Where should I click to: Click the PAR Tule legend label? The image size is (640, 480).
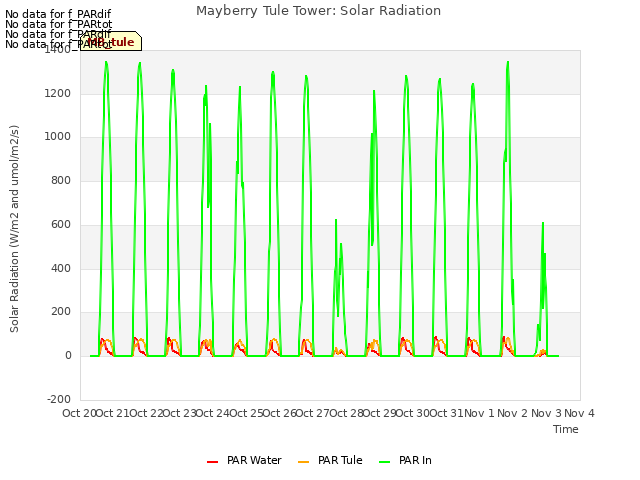340,460
